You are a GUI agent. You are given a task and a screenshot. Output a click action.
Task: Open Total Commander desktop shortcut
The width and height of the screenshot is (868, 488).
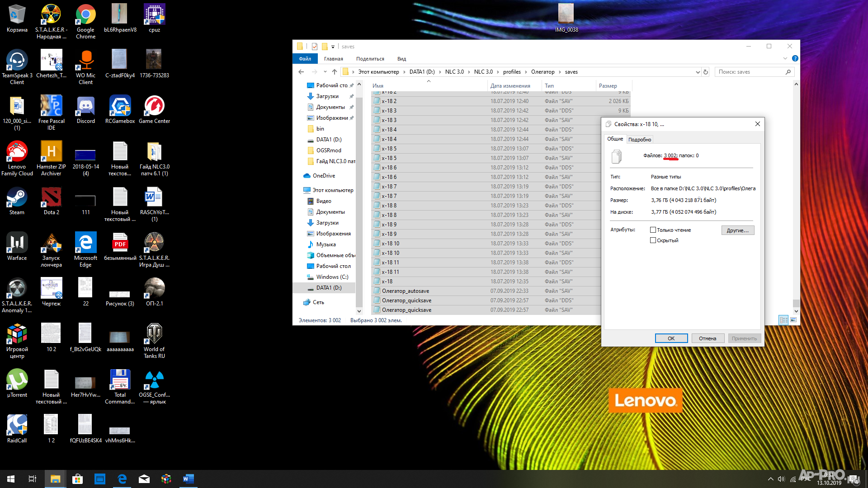[120, 386]
